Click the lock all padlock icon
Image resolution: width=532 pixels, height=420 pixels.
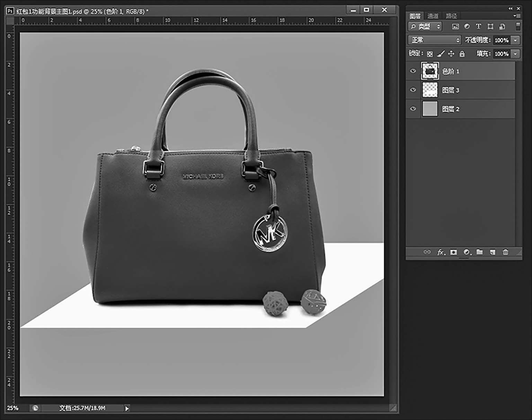point(462,54)
